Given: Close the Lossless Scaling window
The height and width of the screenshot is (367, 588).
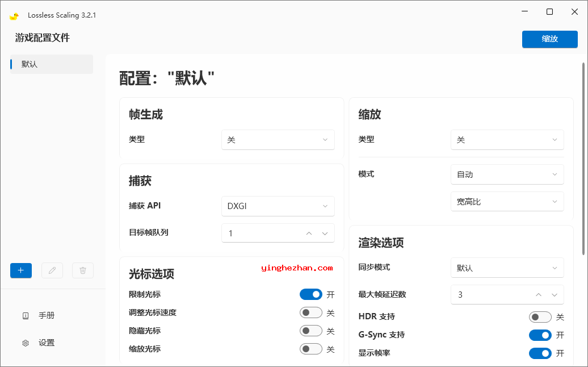Looking at the screenshot, I should (x=574, y=11).
